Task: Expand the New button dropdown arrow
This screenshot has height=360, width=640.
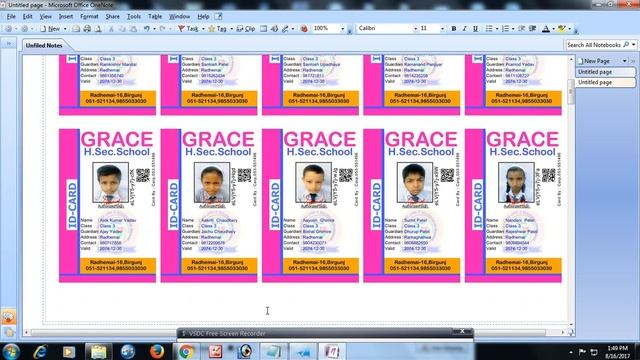Action: point(65,29)
